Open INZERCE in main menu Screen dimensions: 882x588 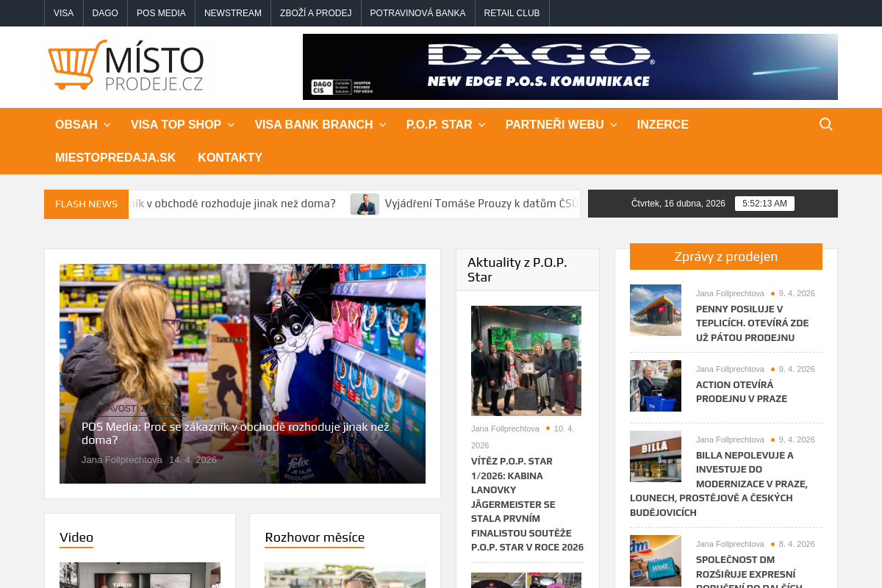pyautogui.click(x=663, y=125)
